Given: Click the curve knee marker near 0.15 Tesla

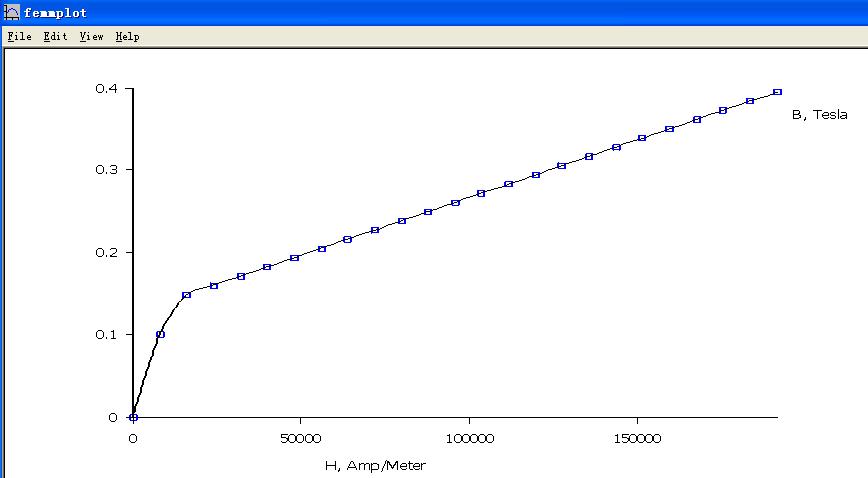Looking at the screenshot, I should [x=186, y=295].
